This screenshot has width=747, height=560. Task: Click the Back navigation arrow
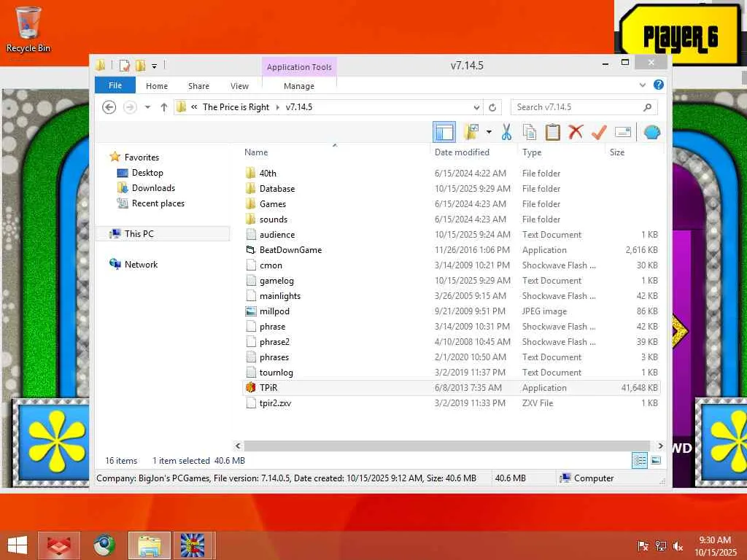[109, 107]
